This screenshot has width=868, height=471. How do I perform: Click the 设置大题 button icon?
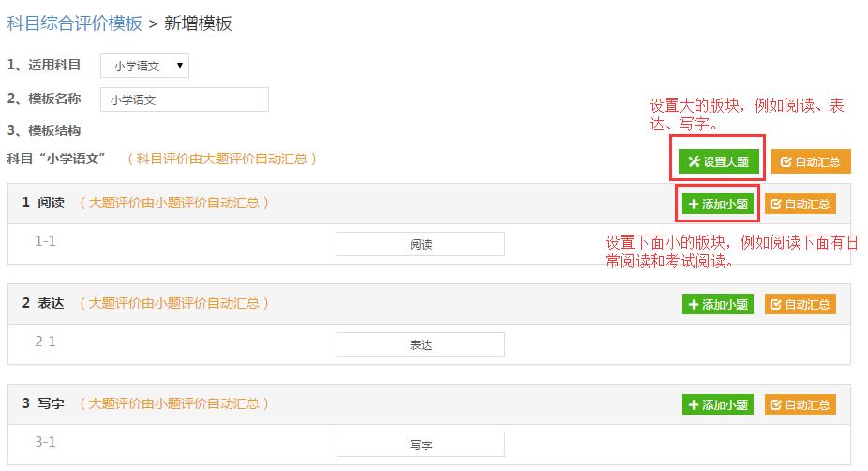point(695,161)
